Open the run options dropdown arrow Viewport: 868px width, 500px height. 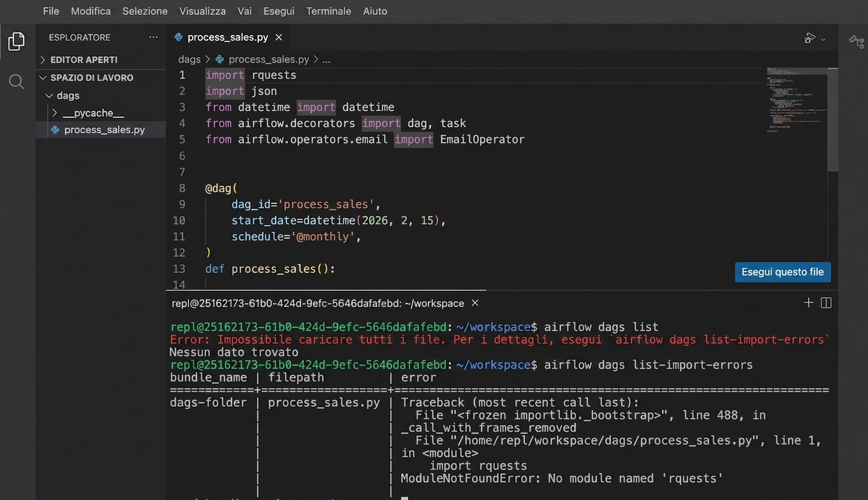pyautogui.click(x=823, y=39)
